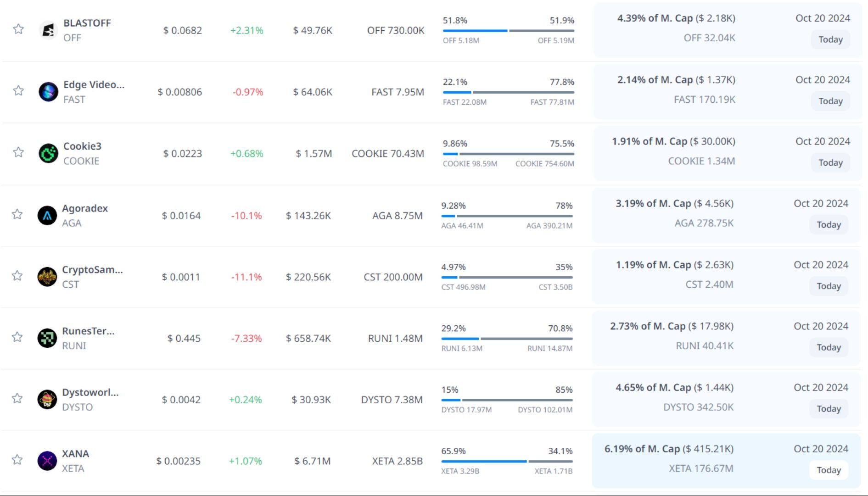Select the CryptoSam 1.19% of M. Cap cell

pos(674,265)
